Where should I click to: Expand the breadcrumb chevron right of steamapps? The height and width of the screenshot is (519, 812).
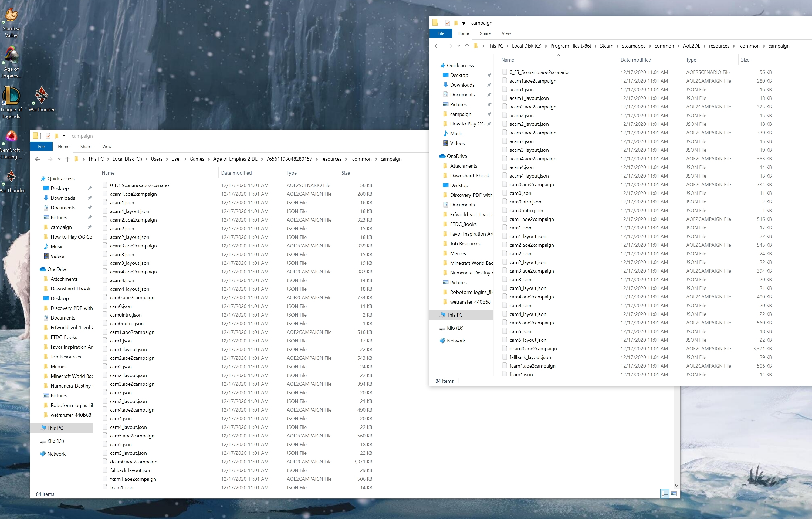(x=650, y=46)
